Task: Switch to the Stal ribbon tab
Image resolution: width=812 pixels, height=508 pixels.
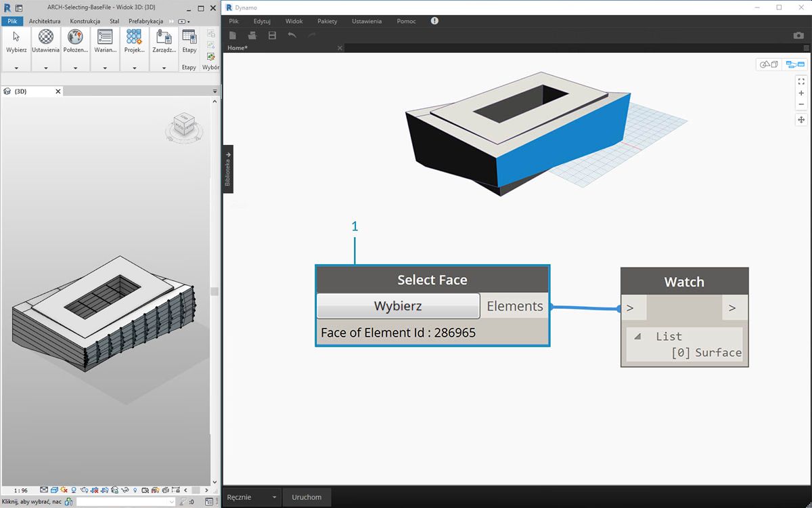Action: (x=114, y=22)
